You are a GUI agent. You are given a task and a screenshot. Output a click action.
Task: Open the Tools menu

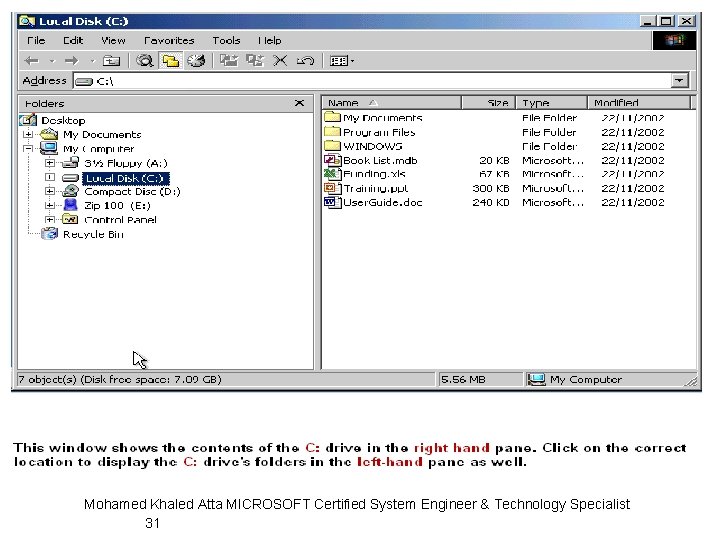pos(226,40)
